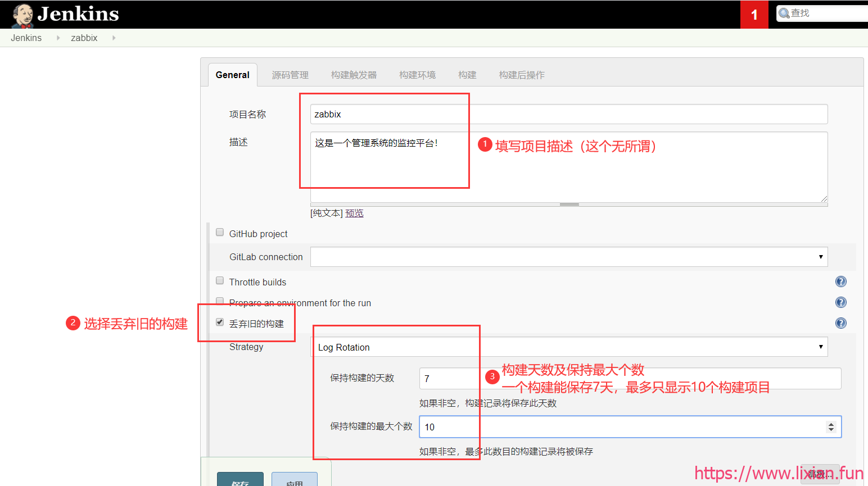Viewport: 868px width, 486px height.
Task: Click the 项目名称 label
Action: tap(247, 114)
